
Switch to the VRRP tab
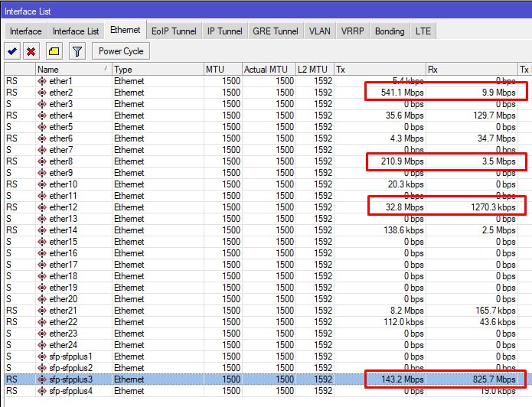353,31
